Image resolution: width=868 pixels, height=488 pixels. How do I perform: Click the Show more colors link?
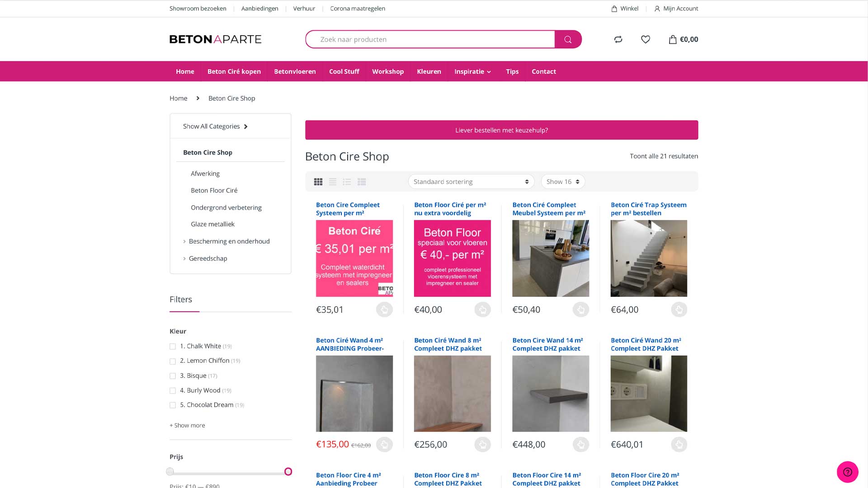[x=187, y=425]
